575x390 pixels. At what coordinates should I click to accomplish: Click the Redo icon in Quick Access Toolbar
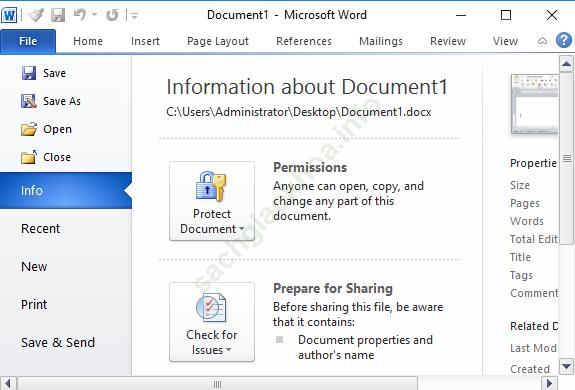tap(112, 15)
